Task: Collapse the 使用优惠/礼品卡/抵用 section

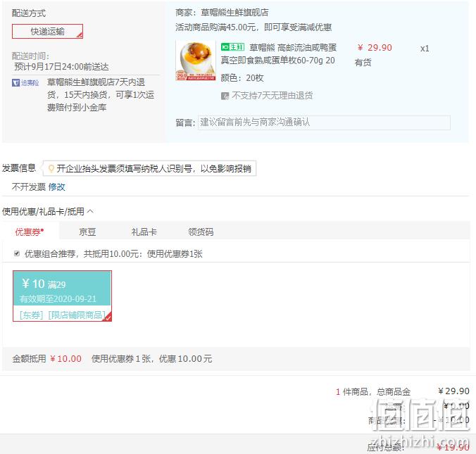Action: coord(90,211)
